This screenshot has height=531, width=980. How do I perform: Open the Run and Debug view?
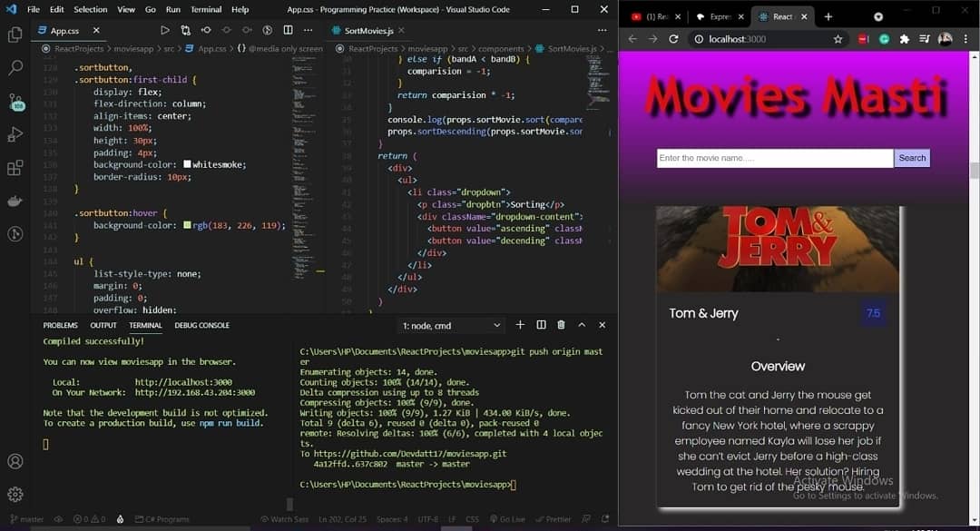click(x=15, y=134)
